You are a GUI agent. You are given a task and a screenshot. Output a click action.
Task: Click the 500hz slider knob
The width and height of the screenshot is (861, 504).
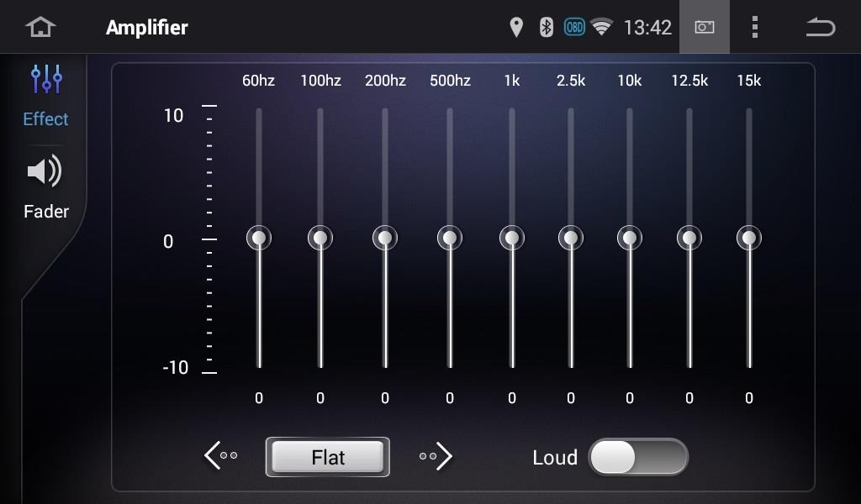click(x=450, y=238)
